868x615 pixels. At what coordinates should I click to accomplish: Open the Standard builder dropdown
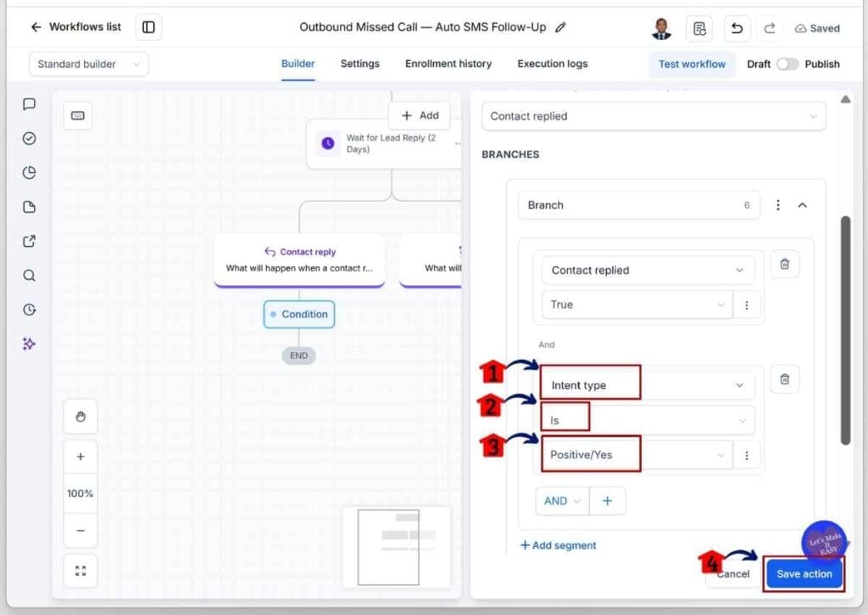click(88, 64)
